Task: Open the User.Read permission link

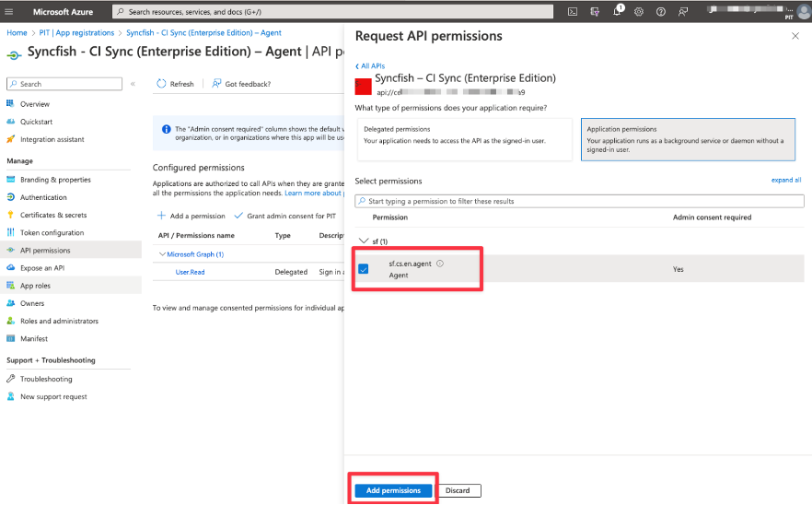Action: (190, 272)
